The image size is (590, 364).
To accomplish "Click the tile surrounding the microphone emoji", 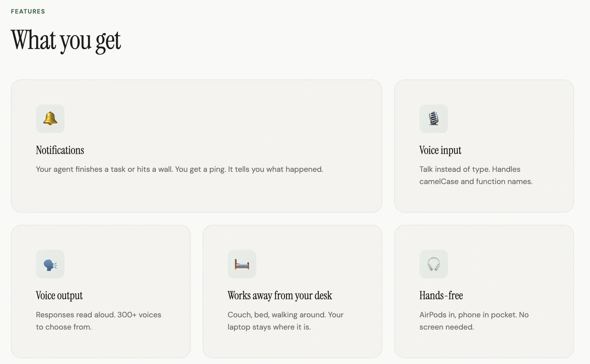I will (433, 119).
